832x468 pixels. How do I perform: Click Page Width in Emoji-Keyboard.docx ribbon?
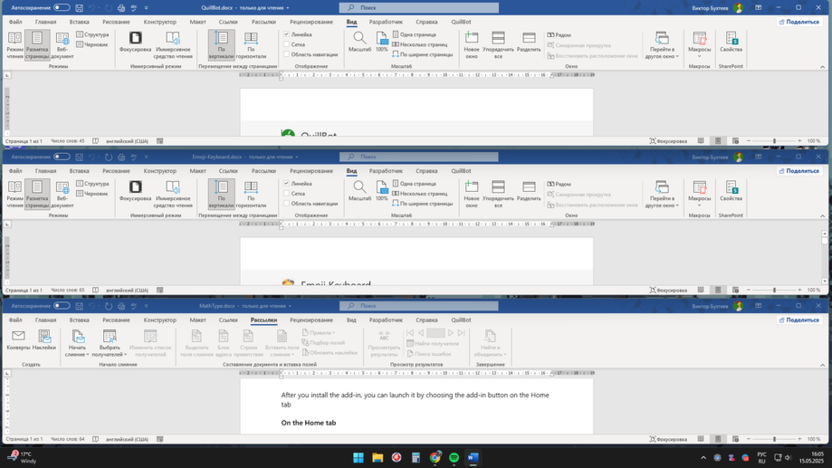tap(422, 203)
